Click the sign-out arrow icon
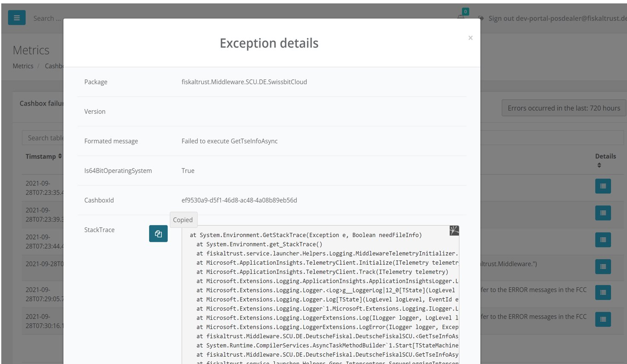Screen dimensions: 627x364 pos(481,18)
